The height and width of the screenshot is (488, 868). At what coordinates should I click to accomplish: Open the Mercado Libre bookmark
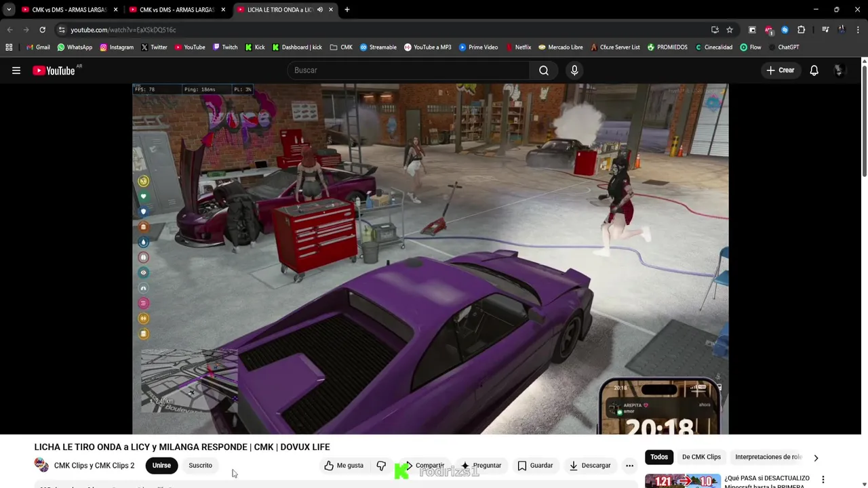click(560, 47)
